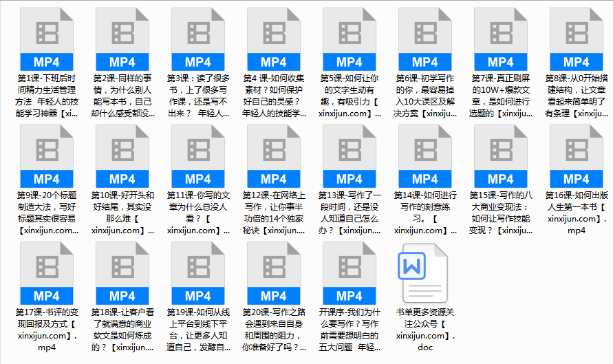
Task: Select the 第8课 从0开始搭建结构 video
Action: click(577, 39)
